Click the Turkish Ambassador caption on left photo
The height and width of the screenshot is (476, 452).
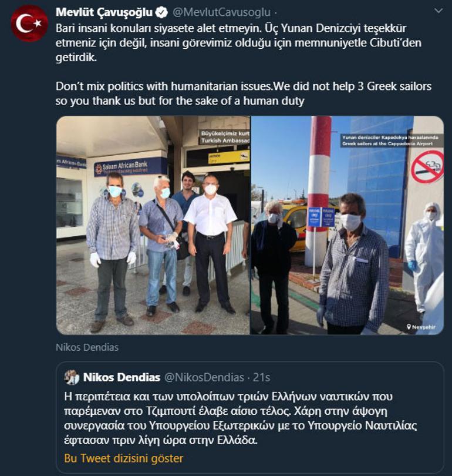225,137
